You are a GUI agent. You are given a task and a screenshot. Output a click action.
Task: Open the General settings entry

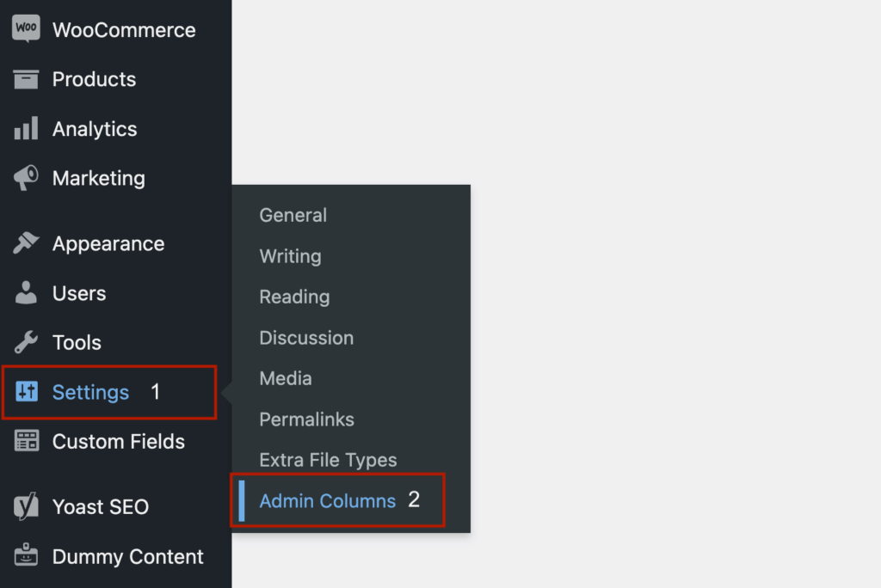(x=293, y=215)
